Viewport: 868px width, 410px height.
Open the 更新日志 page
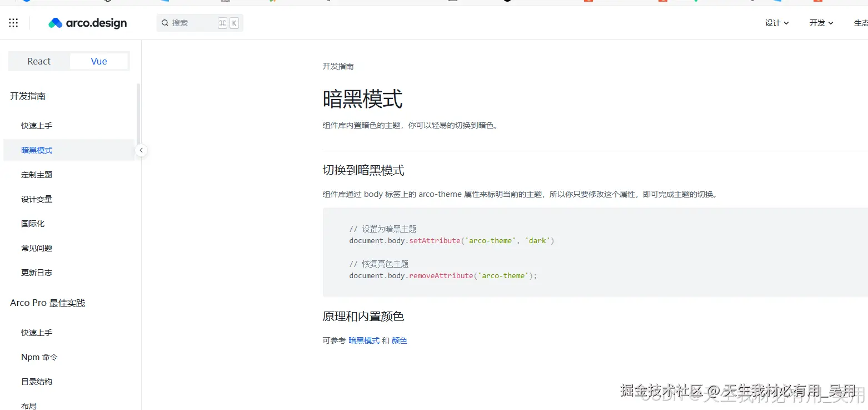click(x=37, y=272)
